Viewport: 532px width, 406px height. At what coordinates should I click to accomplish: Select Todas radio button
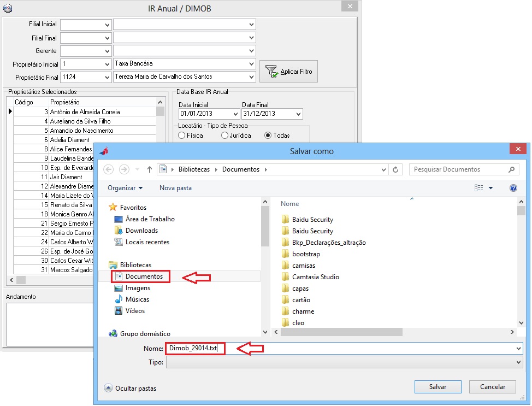(268, 136)
